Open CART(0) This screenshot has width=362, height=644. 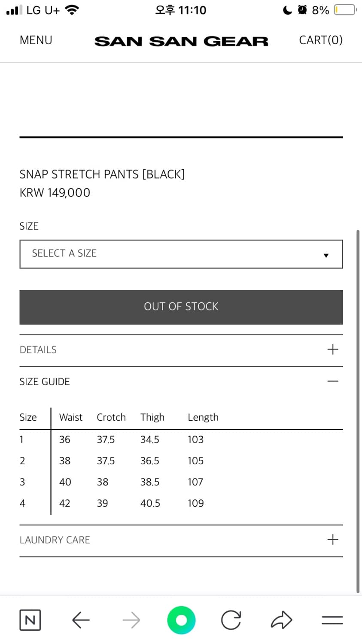321,40
